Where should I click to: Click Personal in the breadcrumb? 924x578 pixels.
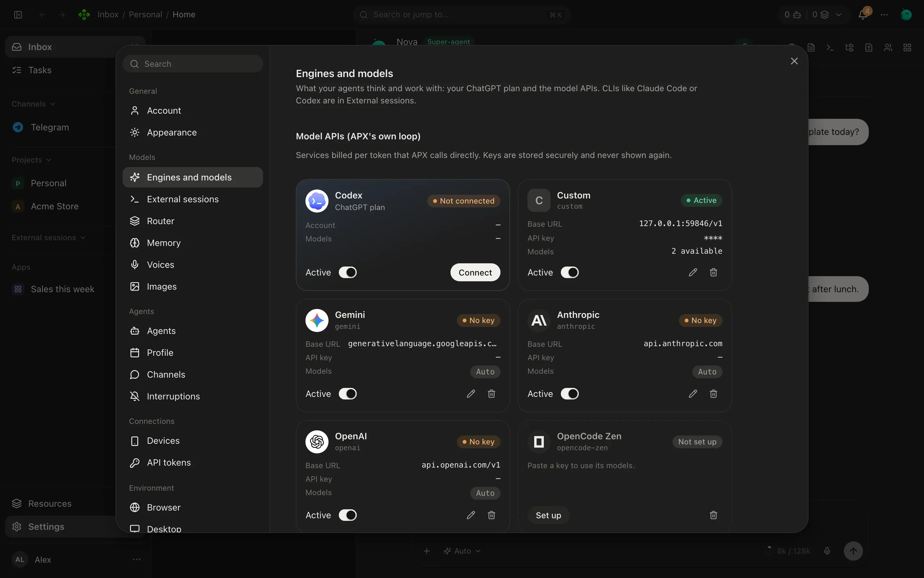145,14
